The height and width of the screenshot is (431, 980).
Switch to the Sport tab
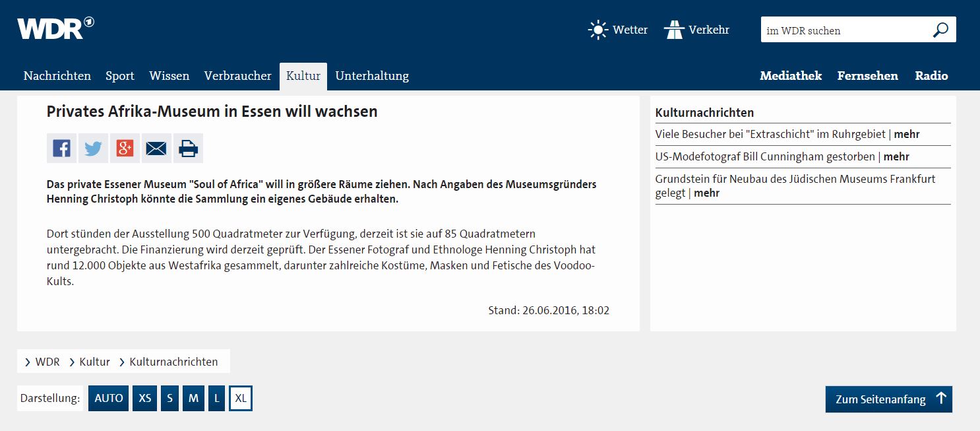click(120, 76)
